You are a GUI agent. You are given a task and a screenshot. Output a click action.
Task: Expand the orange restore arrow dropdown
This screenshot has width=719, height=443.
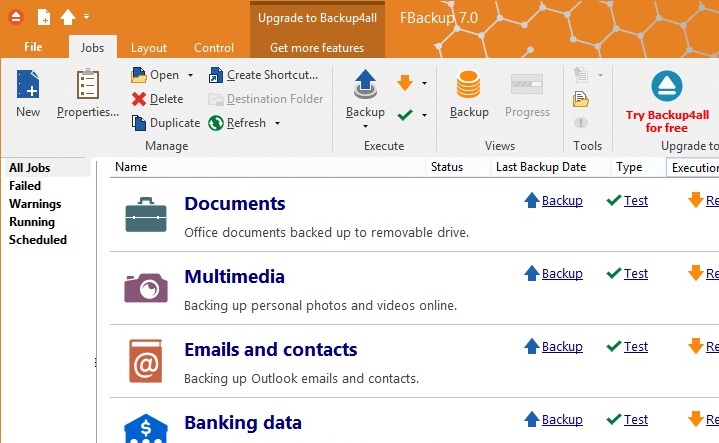(425, 83)
